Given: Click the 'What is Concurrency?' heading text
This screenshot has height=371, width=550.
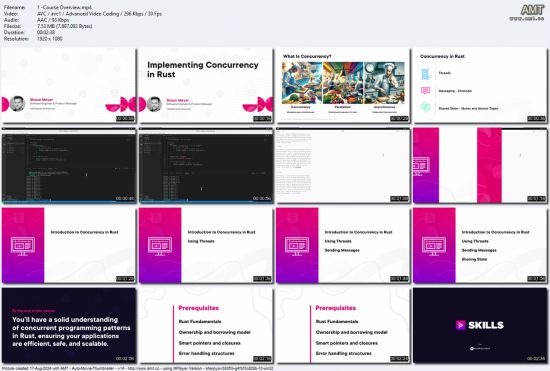Looking at the screenshot, I should coord(307,56).
